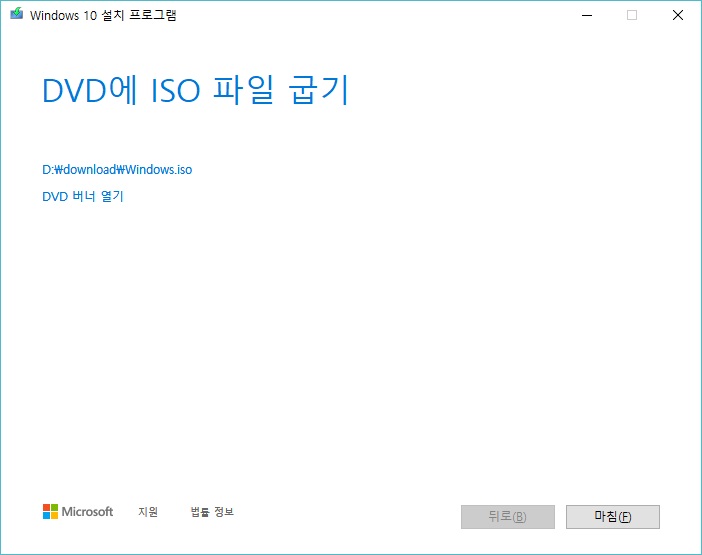The height and width of the screenshot is (555, 702).
Task: Click the 뒤로(B) back button
Action: [508, 517]
